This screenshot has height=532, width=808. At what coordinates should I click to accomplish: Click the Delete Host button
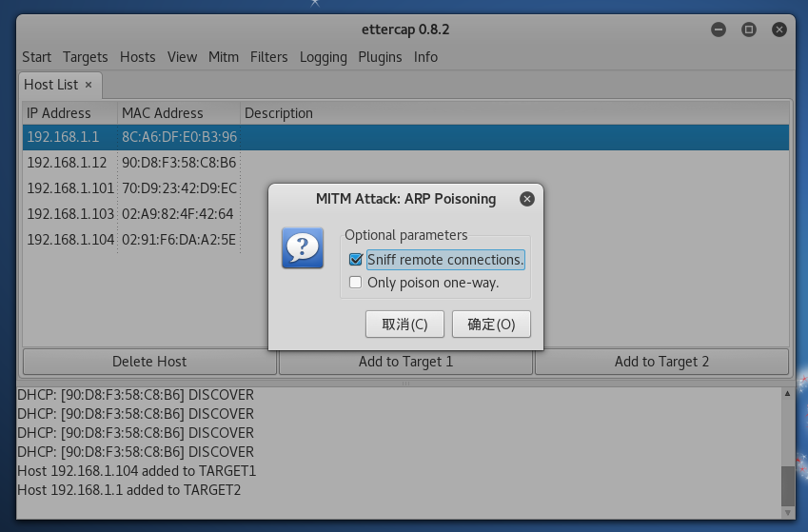click(149, 362)
